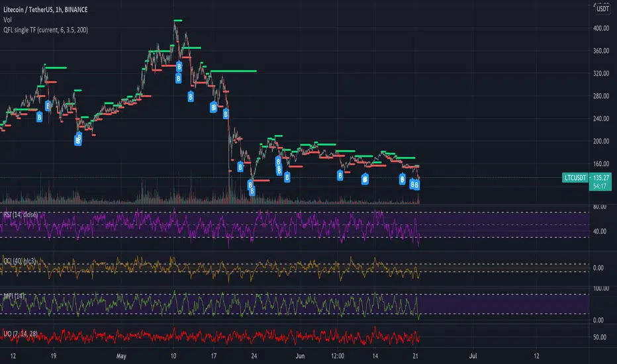Select the QFL single TF indicator legend
Viewport: 617px width, 364px height.
[x=46, y=30]
